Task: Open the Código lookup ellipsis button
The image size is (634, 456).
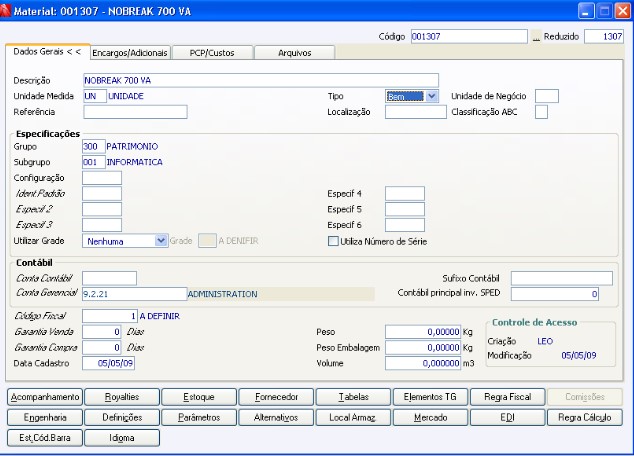Action: click(x=536, y=37)
